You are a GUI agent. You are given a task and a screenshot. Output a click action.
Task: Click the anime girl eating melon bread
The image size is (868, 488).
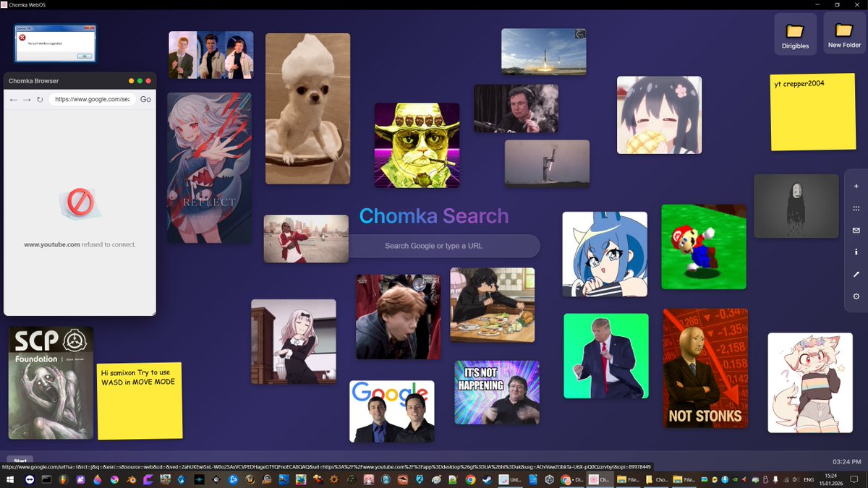coord(660,116)
